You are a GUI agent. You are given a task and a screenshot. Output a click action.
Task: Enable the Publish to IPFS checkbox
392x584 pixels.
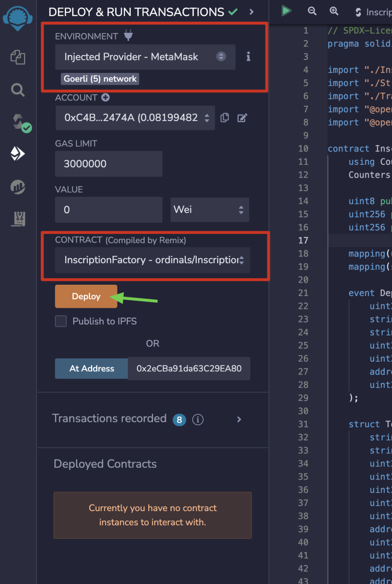[61, 321]
